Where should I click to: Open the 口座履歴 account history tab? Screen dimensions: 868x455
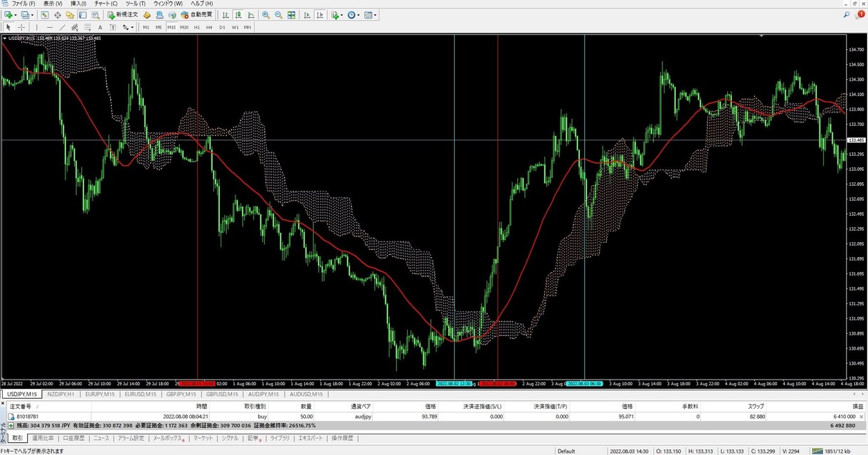tap(73, 439)
